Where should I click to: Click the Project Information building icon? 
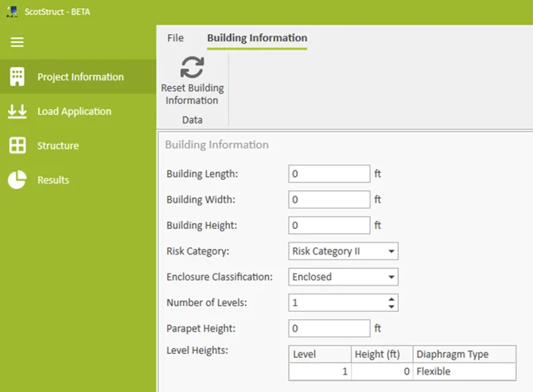pos(17,76)
